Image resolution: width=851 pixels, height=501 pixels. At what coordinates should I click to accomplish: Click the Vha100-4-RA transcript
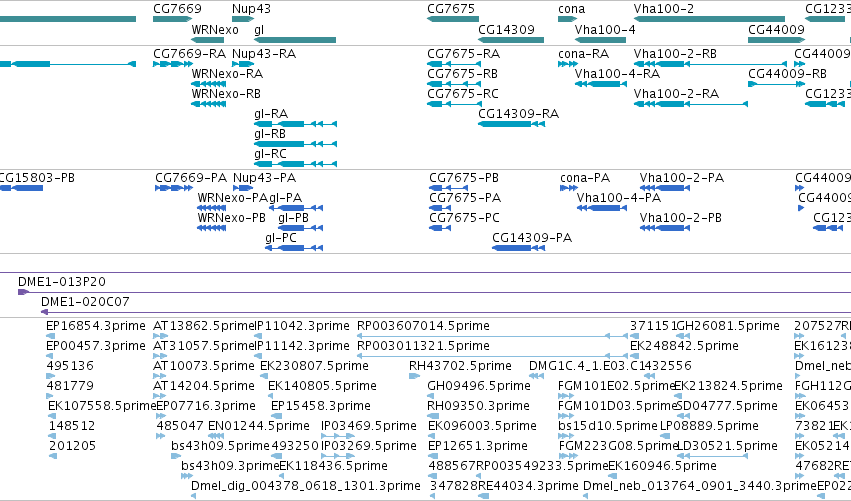[600, 84]
